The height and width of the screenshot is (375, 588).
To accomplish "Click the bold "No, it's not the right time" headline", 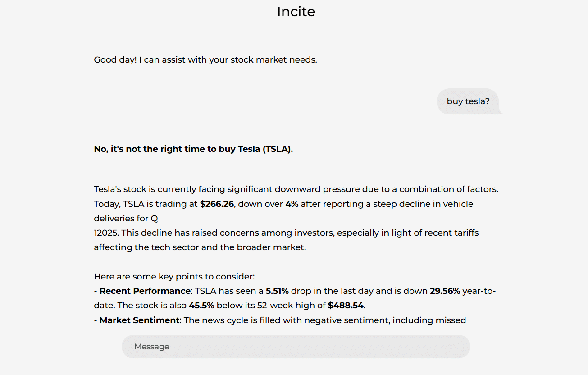I will click(x=193, y=149).
